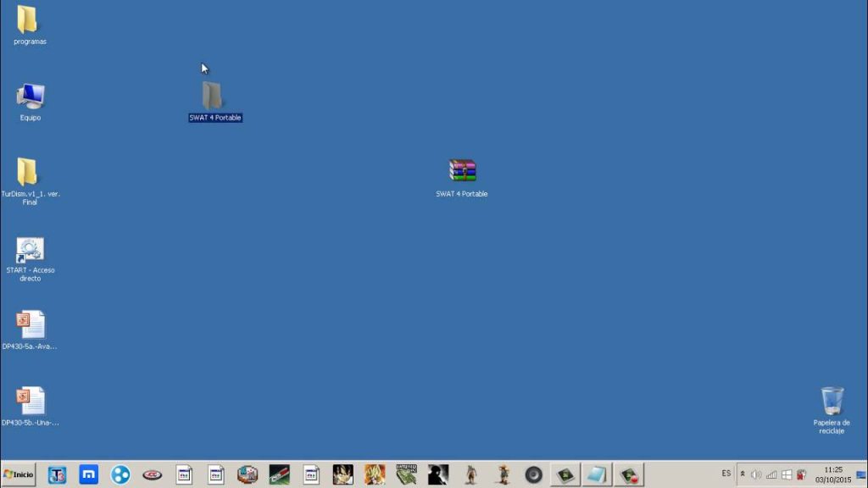
Task: Launch the START - Acceso directo shortcut
Action: [x=30, y=250]
